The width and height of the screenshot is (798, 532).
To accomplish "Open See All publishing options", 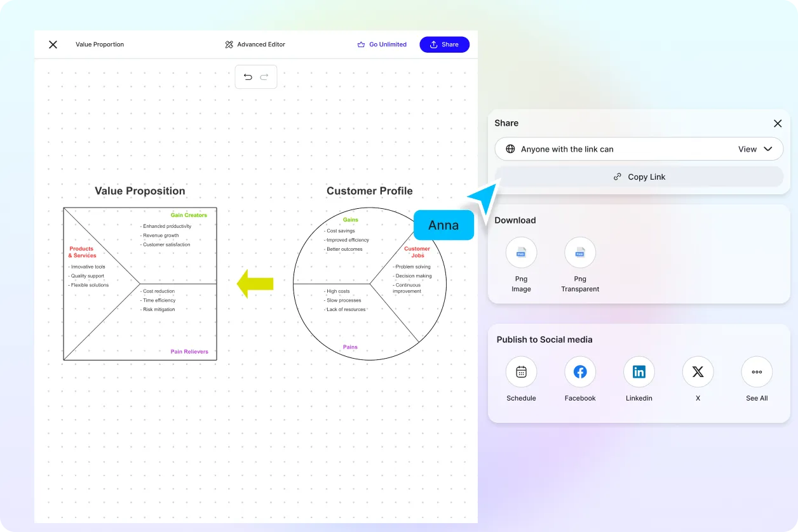I will click(757, 372).
